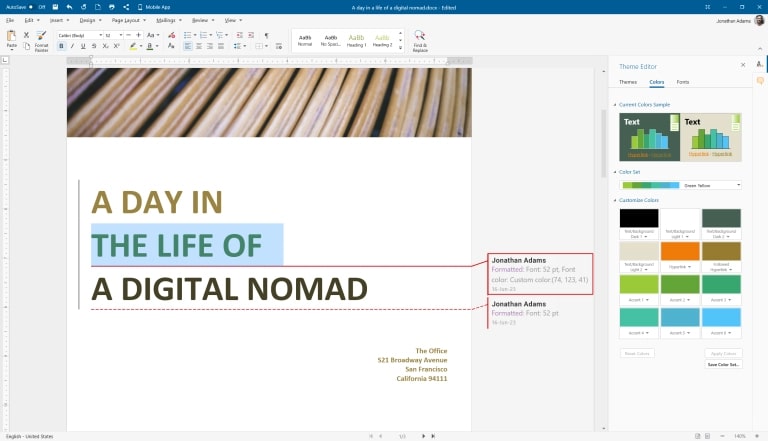Click the Paste clipboard icon
The width and height of the screenshot is (768, 441).
11,38
